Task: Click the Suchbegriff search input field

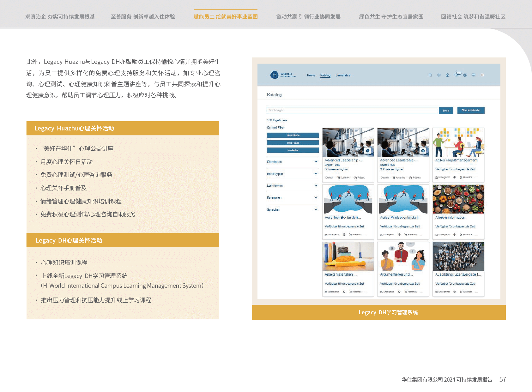Action: [353, 110]
